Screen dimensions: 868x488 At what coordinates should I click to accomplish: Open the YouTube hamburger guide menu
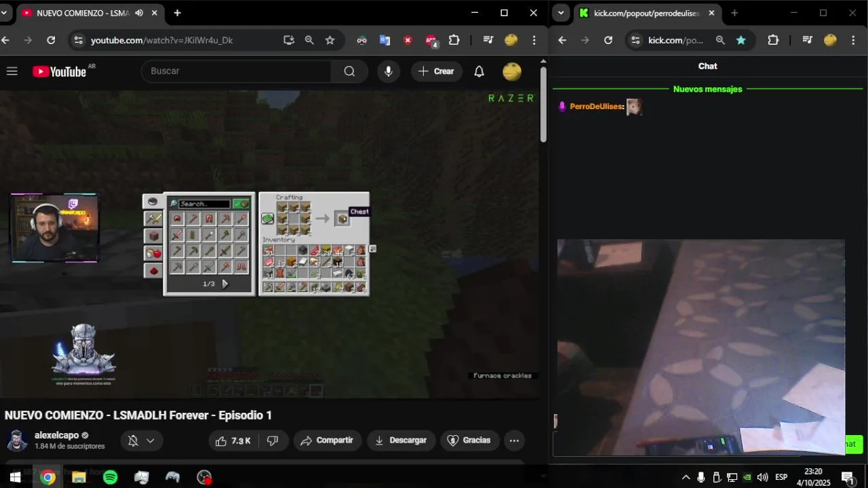pos(12,71)
